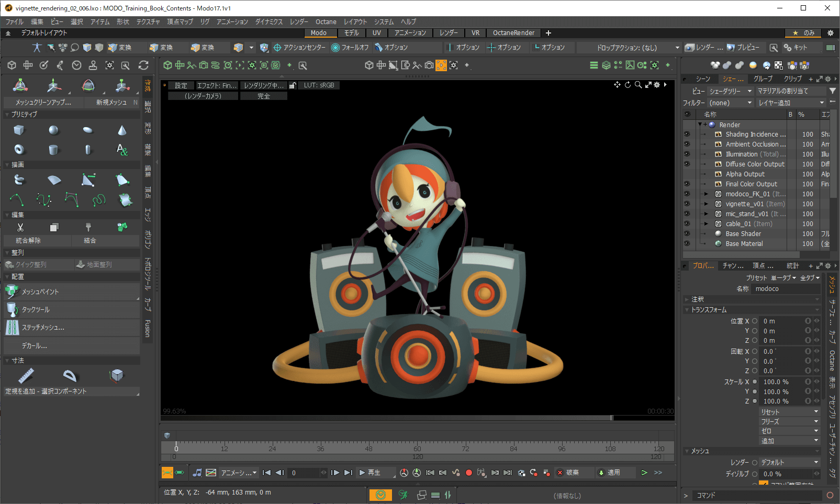Open the Drop Action dropdown
Viewport: 840px width, 504px height.
tap(629, 47)
